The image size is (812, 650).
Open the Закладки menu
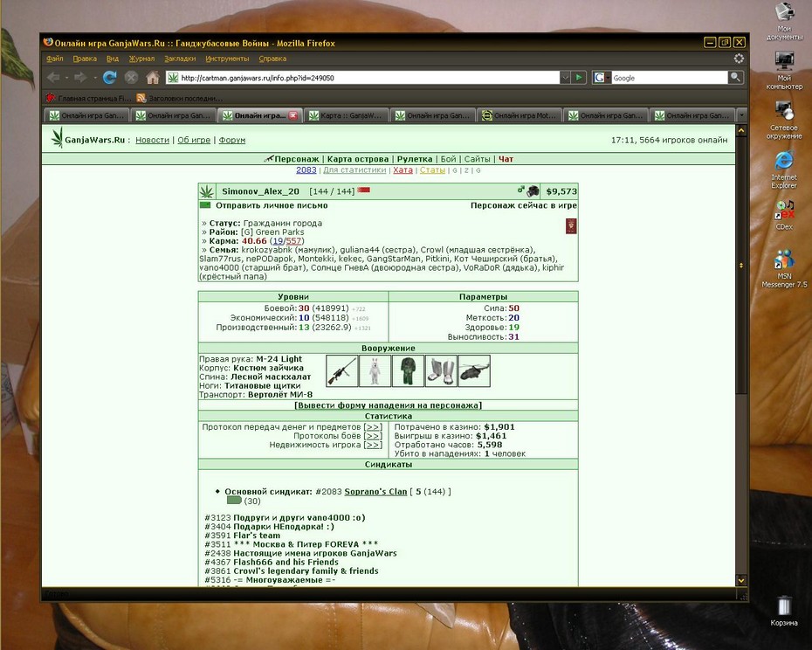[x=180, y=59]
